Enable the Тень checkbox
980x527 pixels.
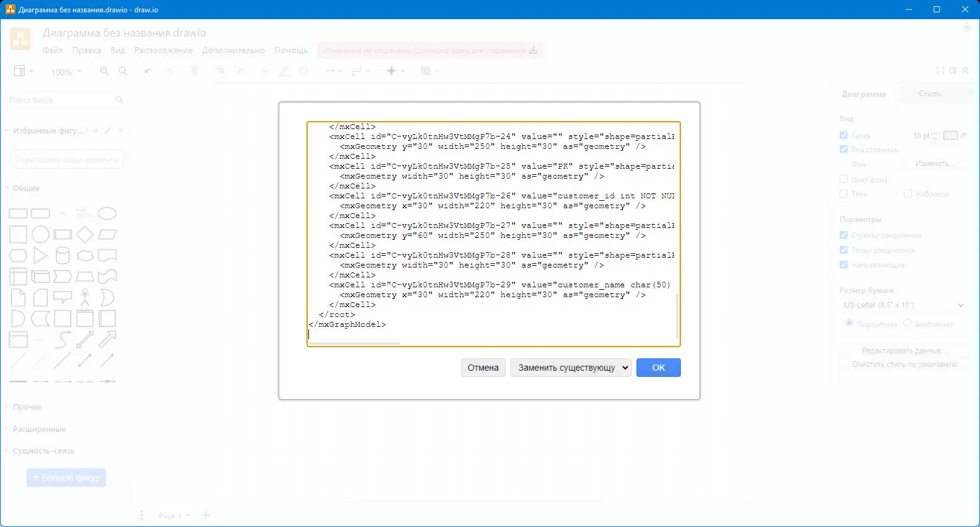click(843, 194)
